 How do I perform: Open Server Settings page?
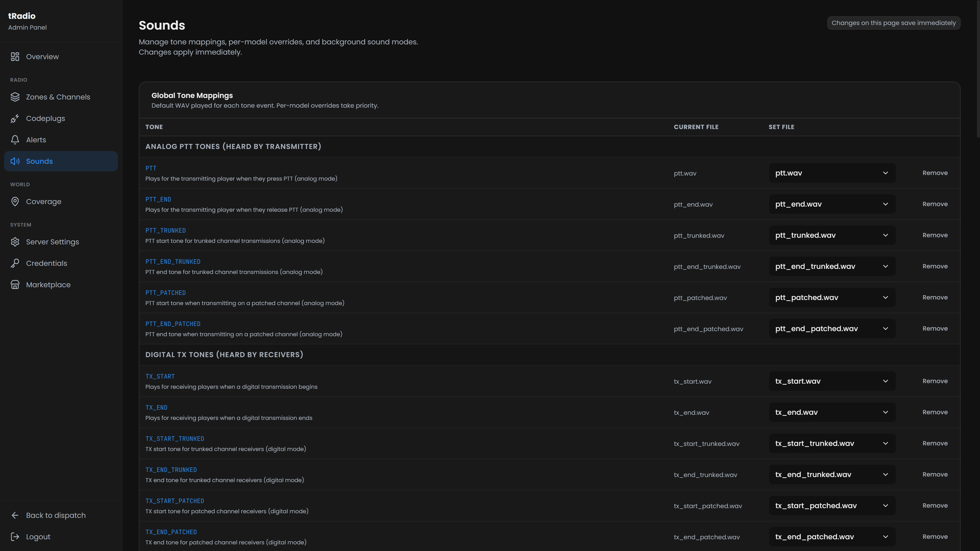[61, 242]
